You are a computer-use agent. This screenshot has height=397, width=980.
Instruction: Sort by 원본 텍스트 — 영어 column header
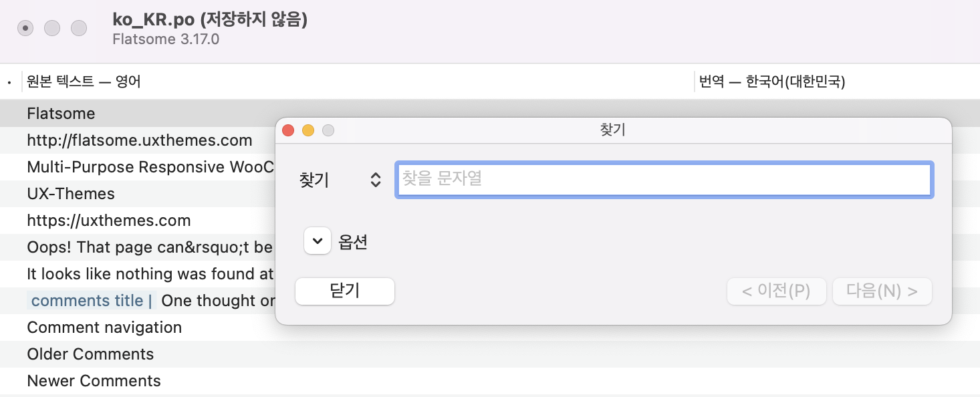(x=84, y=82)
